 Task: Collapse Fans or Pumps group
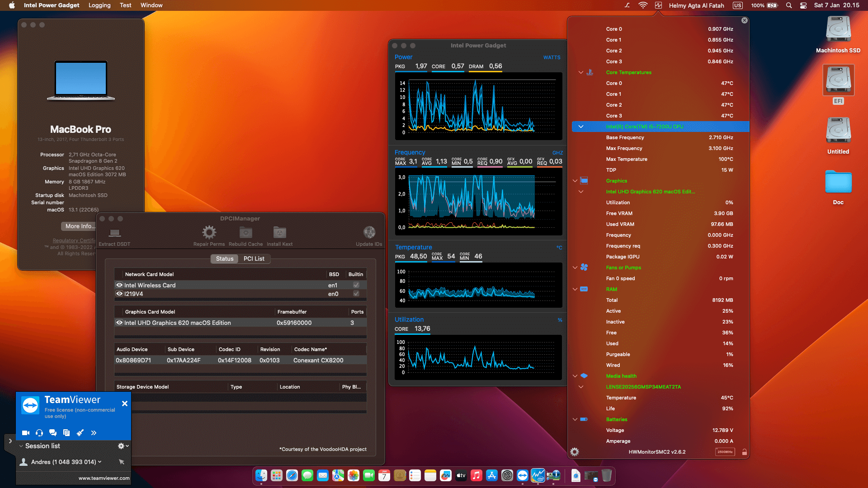point(575,267)
